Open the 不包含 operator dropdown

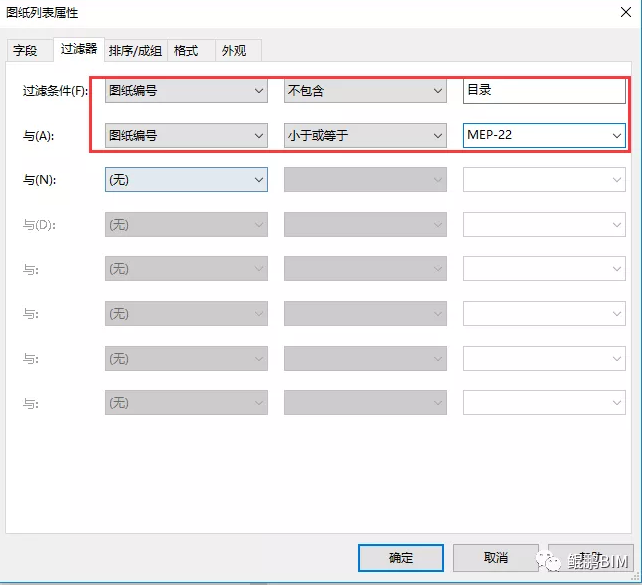pyautogui.click(x=365, y=91)
